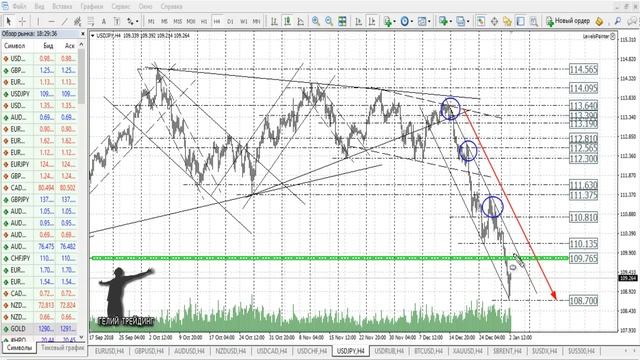
Task: Enable bar chart display mode
Action: click(274, 21)
